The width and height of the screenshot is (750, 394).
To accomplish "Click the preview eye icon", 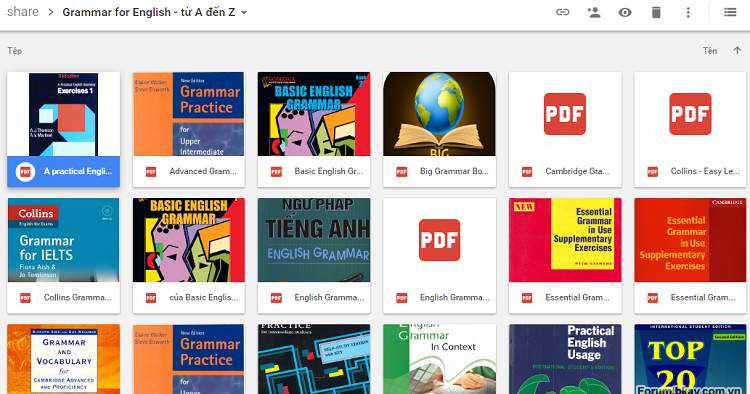I will point(625,12).
